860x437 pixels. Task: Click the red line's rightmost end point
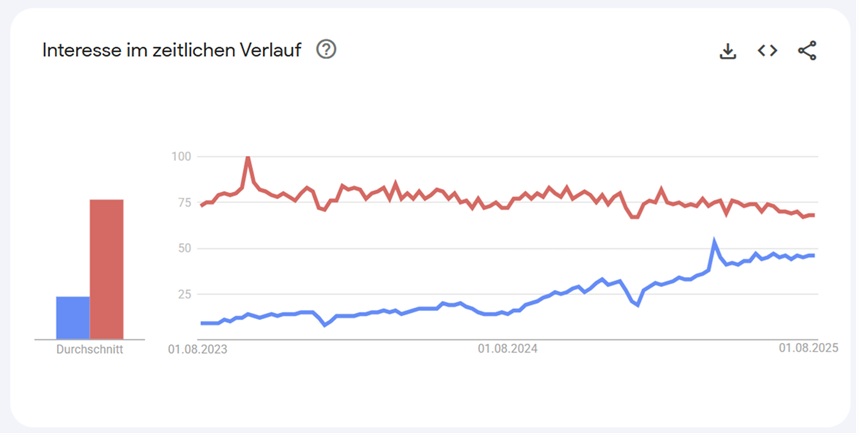(814, 215)
